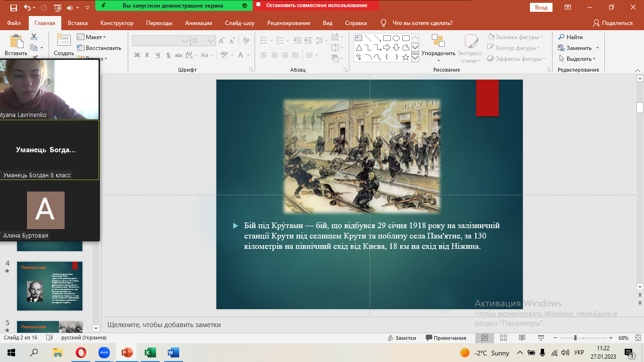
Task: Start slideshow from quick access toolbar icon
Action: tap(58, 8)
